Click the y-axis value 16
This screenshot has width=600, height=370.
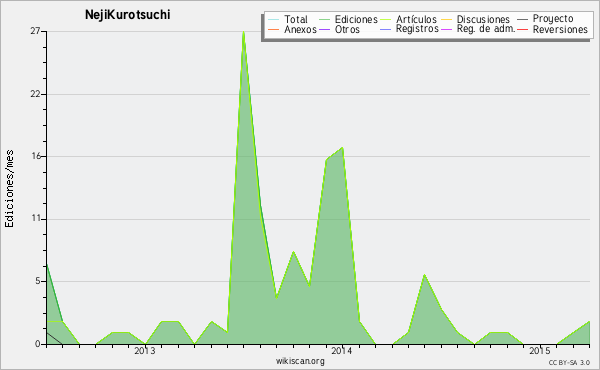tap(36, 156)
